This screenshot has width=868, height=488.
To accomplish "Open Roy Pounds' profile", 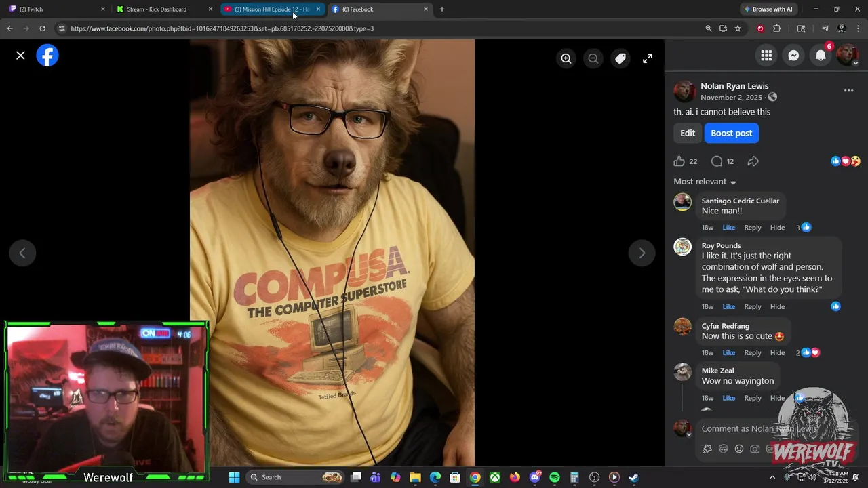I will click(x=721, y=245).
